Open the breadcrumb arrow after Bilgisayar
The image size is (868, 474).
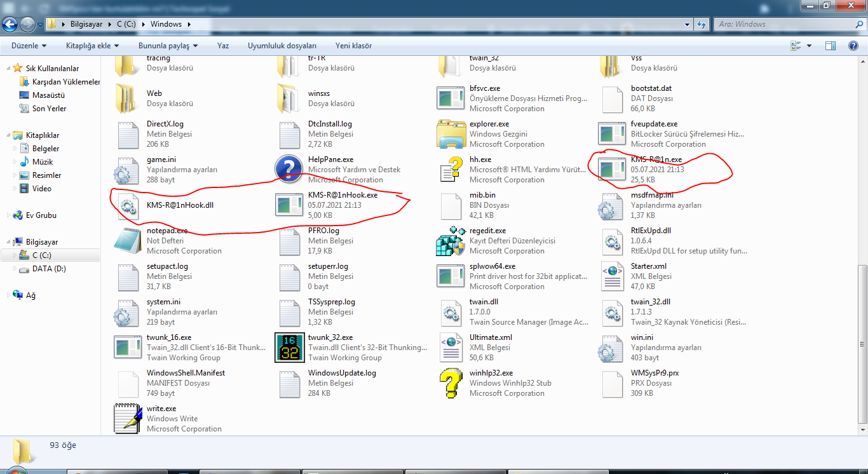(109, 24)
